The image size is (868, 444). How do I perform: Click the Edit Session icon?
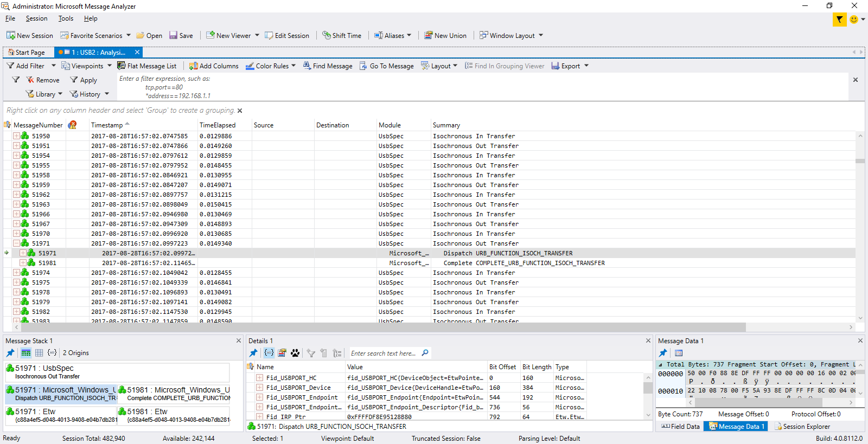click(269, 35)
